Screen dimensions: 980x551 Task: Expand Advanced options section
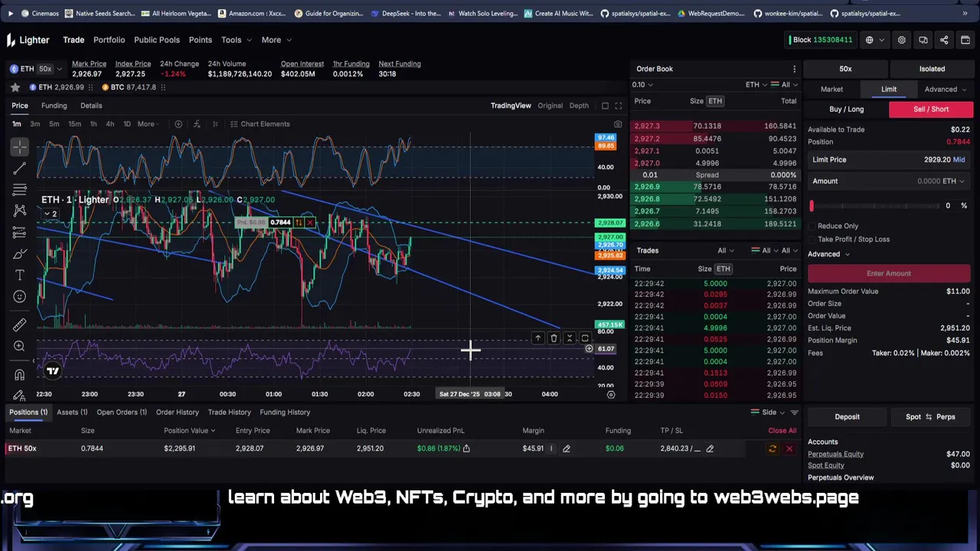(828, 254)
